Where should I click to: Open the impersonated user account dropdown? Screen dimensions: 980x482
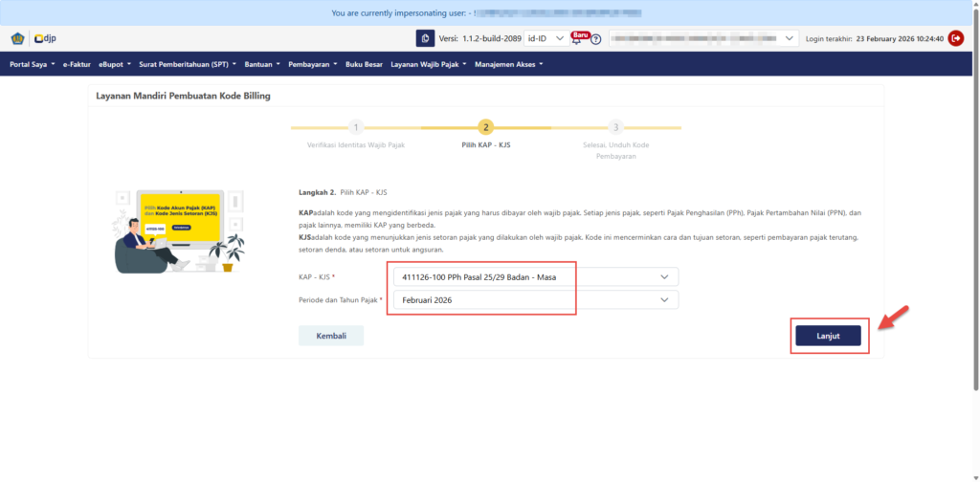coord(703,38)
